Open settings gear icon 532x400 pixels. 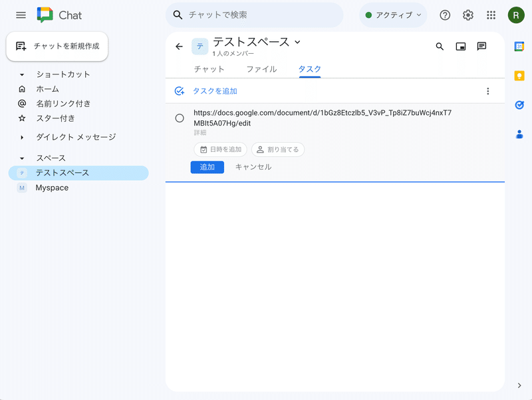pyautogui.click(x=468, y=15)
